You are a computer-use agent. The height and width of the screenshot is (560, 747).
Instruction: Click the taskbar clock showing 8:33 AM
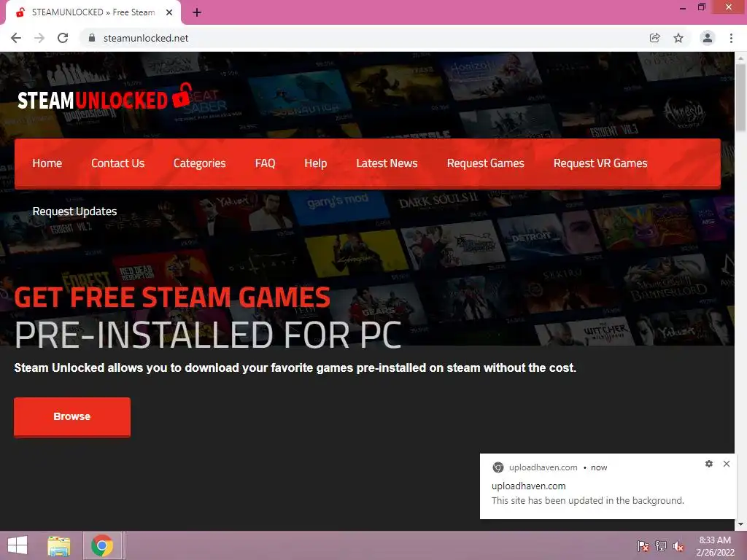point(715,546)
